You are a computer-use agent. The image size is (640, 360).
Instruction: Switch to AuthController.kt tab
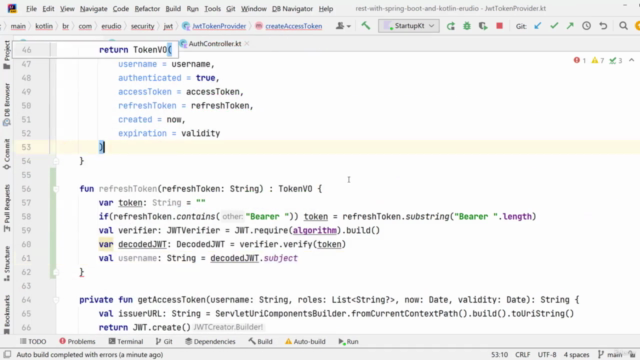(x=215, y=44)
